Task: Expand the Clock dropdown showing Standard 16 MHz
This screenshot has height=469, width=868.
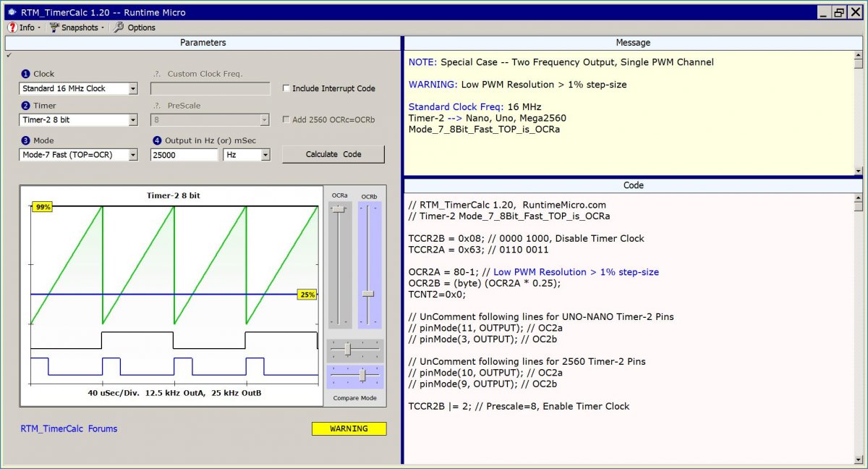Action: tap(132, 89)
